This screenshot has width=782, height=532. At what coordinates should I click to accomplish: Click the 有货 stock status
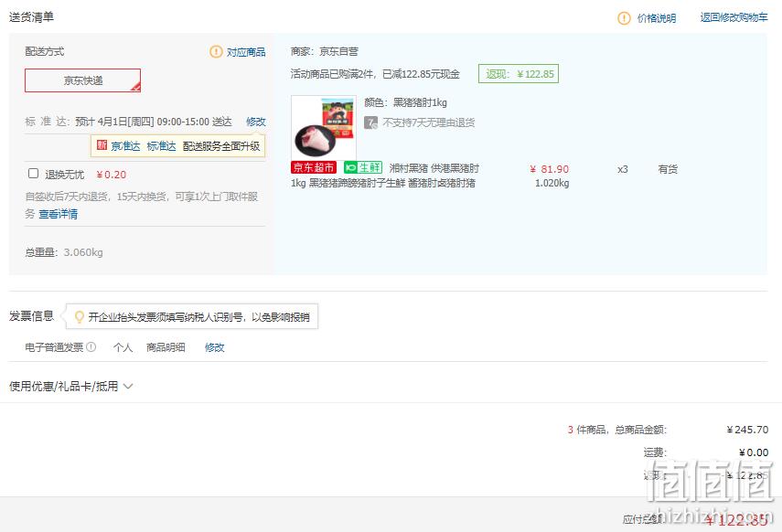pyautogui.click(x=668, y=169)
